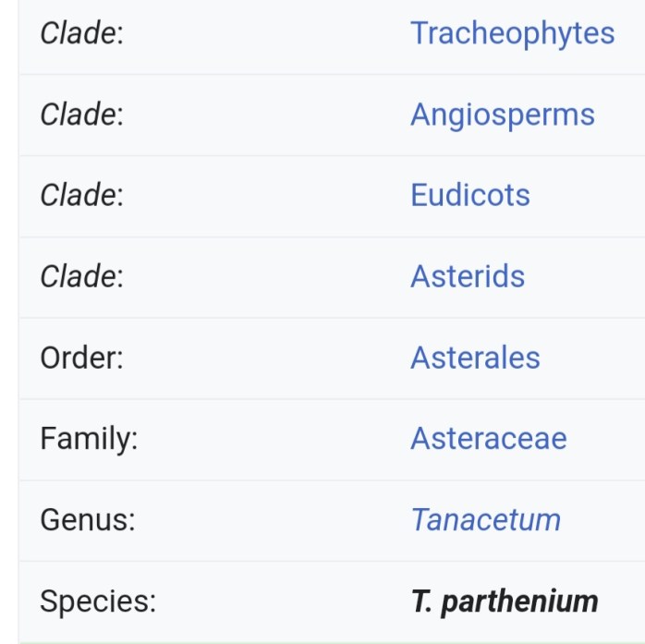The width and height of the screenshot is (645, 644).
Task: Click the Order: row label
Action: coord(81,358)
